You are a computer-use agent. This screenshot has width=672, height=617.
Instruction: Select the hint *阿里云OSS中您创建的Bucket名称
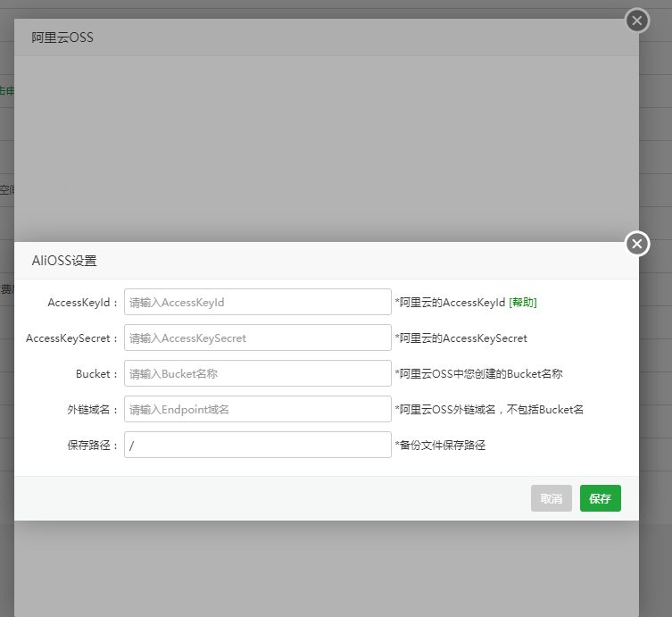478,374
